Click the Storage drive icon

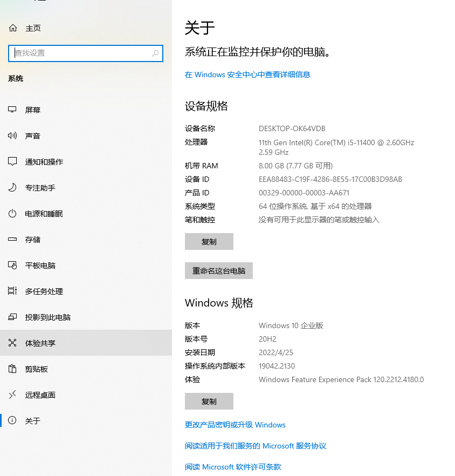coord(13,240)
